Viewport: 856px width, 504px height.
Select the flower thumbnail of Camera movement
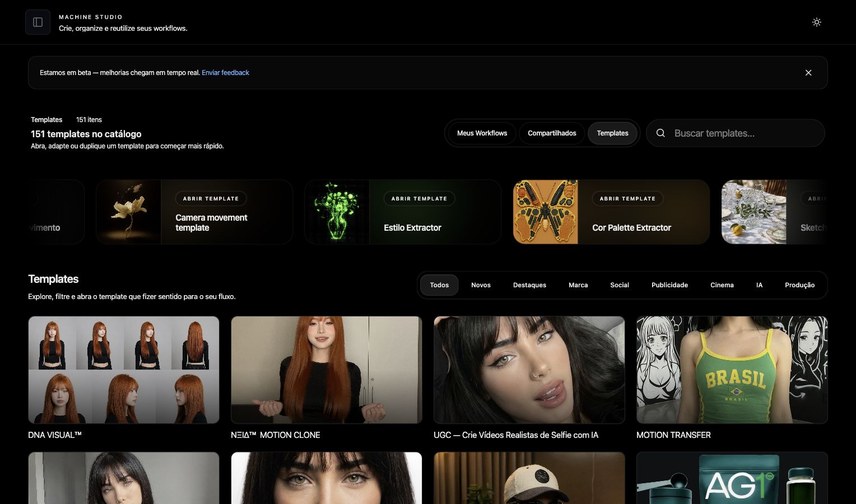129,212
